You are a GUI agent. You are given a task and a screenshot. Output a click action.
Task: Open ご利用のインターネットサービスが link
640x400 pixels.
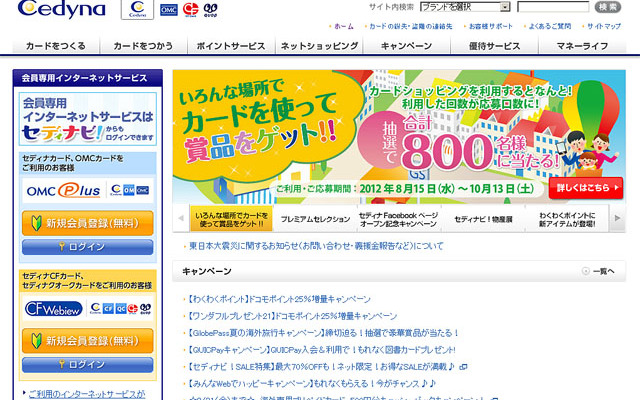click(87, 394)
